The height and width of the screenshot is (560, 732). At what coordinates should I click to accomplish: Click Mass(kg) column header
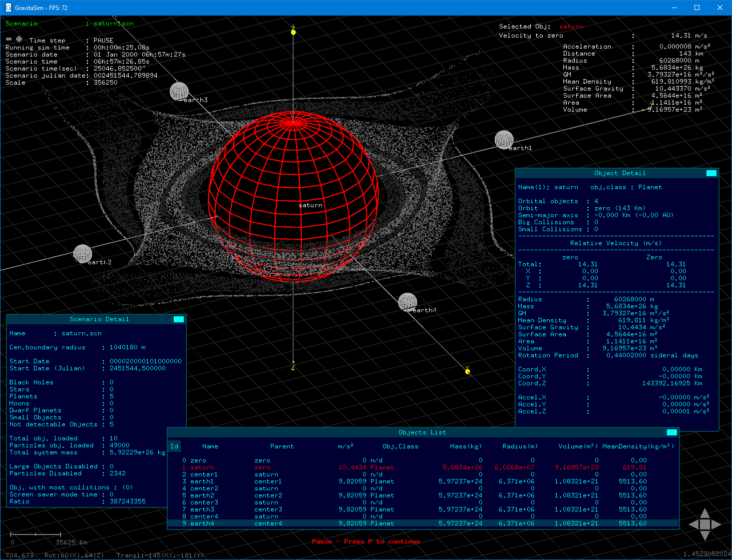pos(466,446)
